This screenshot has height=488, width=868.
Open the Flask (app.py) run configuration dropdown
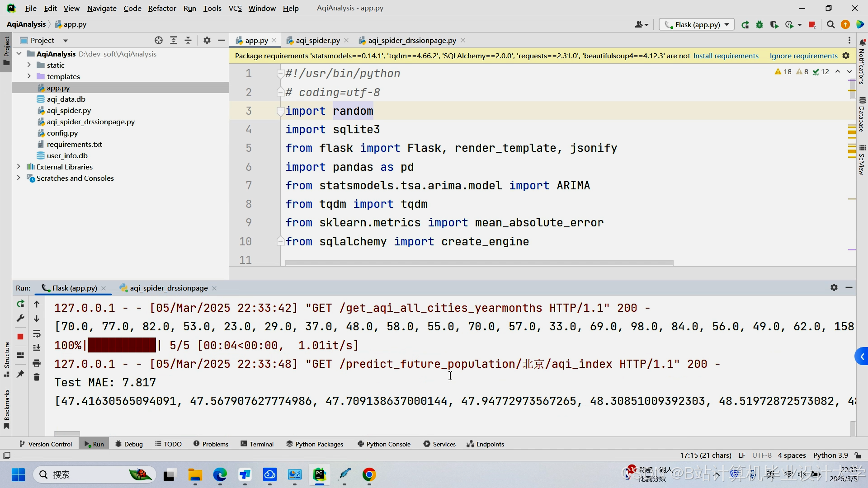[x=697, y=25]
